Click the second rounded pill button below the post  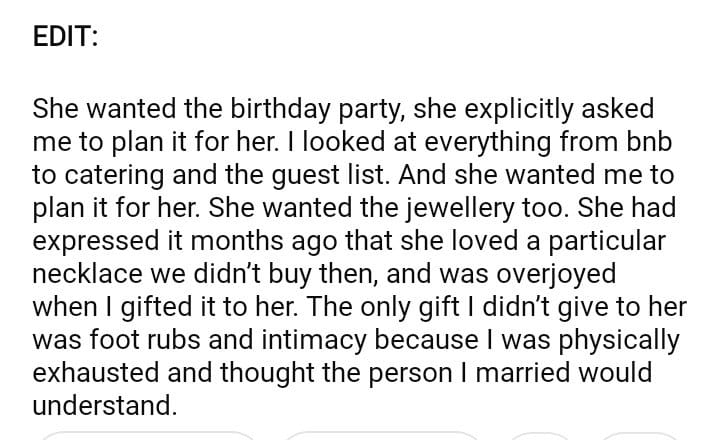(384, 436)
